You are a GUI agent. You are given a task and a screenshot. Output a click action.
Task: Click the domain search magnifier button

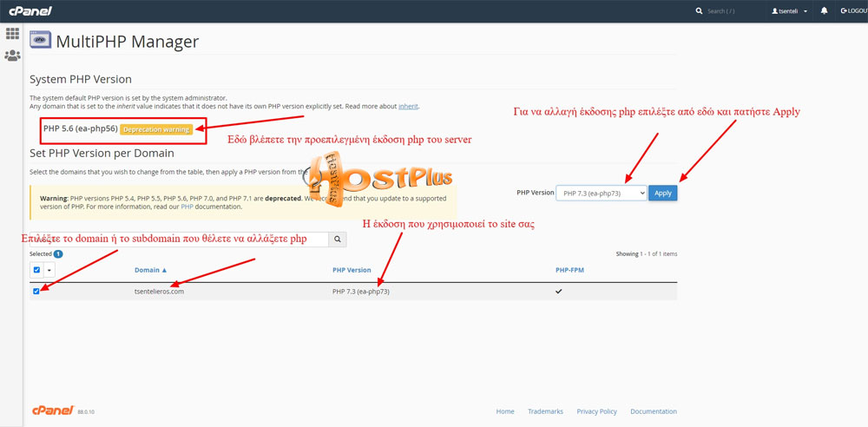point(338,240)
